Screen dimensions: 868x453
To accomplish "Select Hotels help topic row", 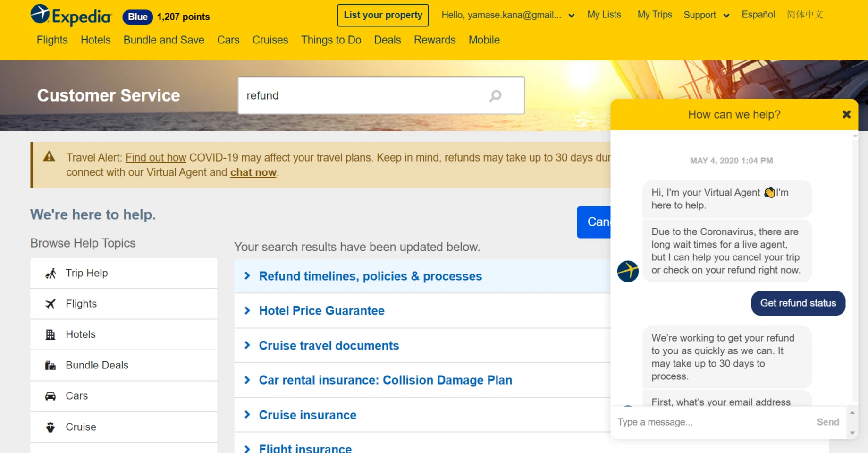I will [x=124, y=334].
